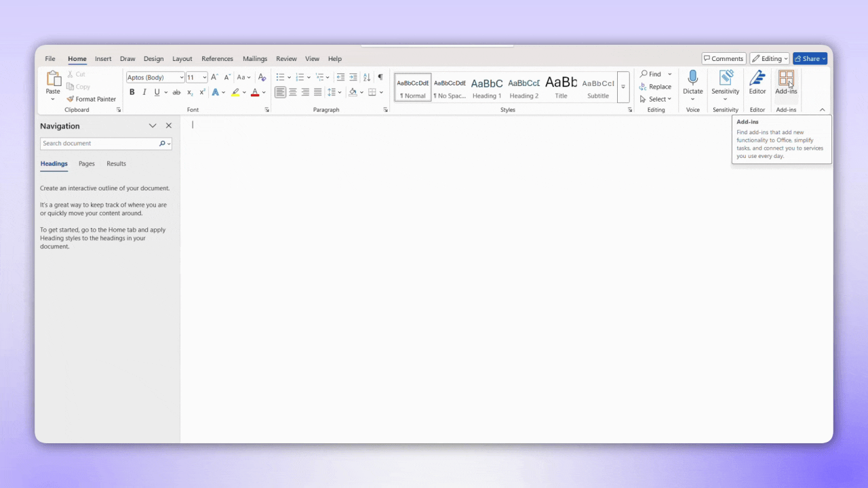Increase paragraph indent

coord(353,77)
